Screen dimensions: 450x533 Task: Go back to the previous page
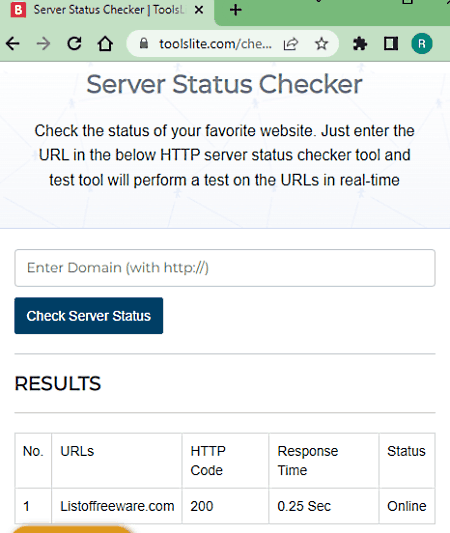[x=13, y=44]
